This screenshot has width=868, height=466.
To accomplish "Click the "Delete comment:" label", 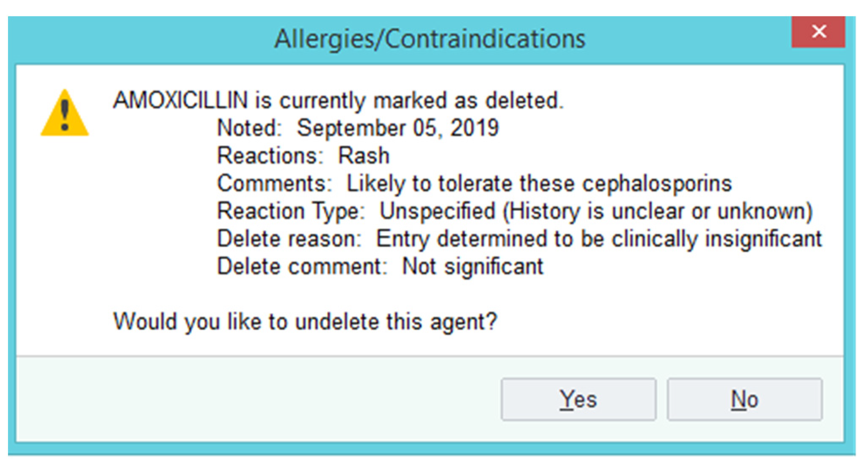I will 302,266.
